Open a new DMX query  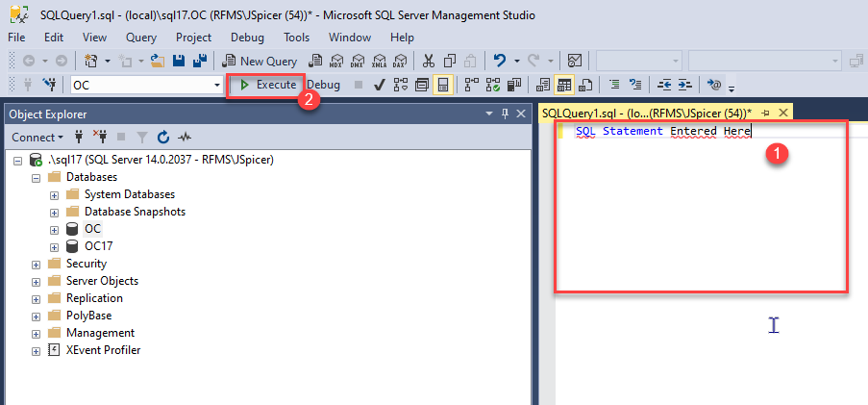click(359, 61)
